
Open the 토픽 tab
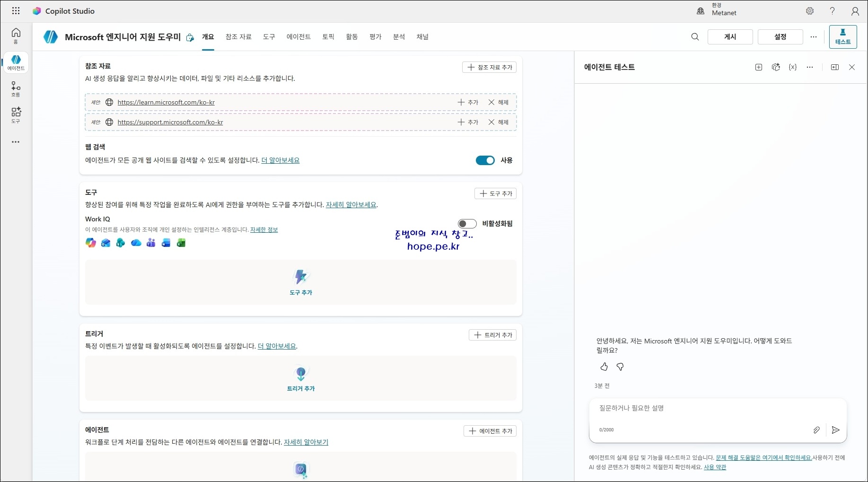point(328,37)
